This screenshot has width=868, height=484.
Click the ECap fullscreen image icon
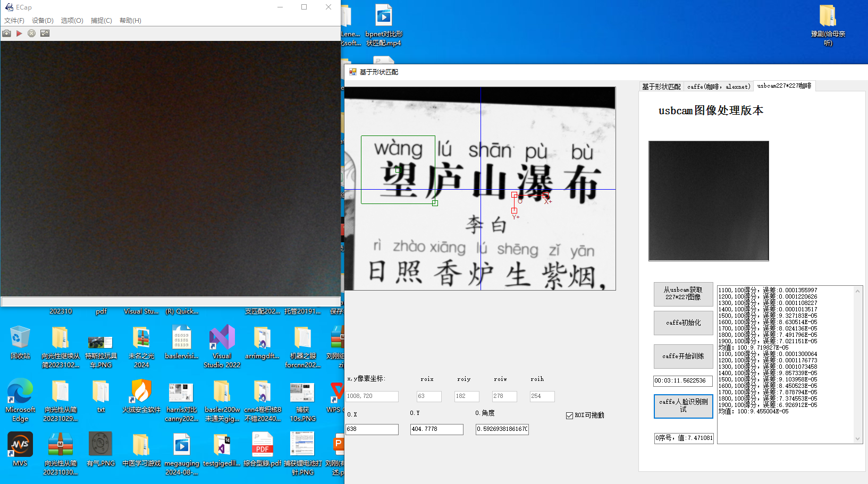tap(45, 33)
